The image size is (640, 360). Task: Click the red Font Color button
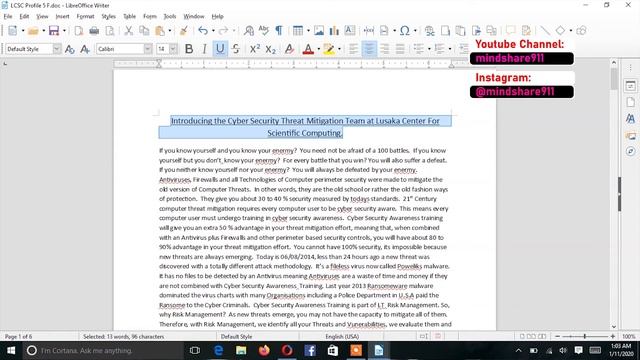click(308, 49)
